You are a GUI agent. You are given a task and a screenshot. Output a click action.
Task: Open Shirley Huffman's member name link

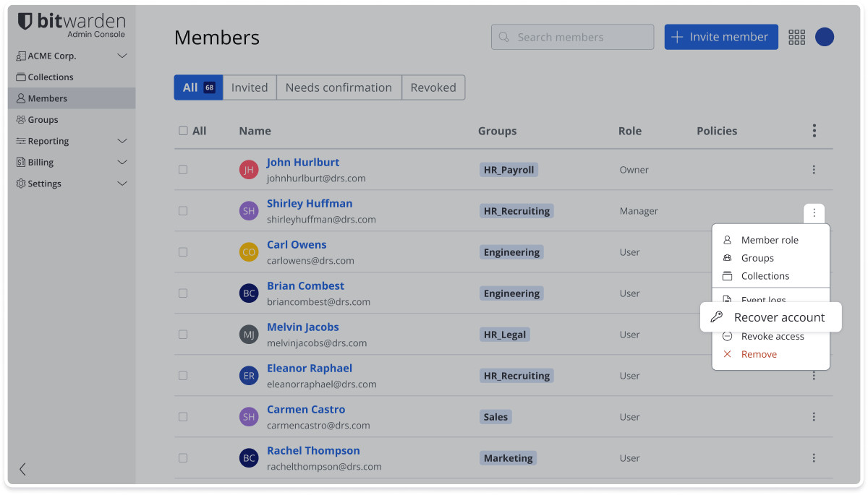[x=310, y=204]
